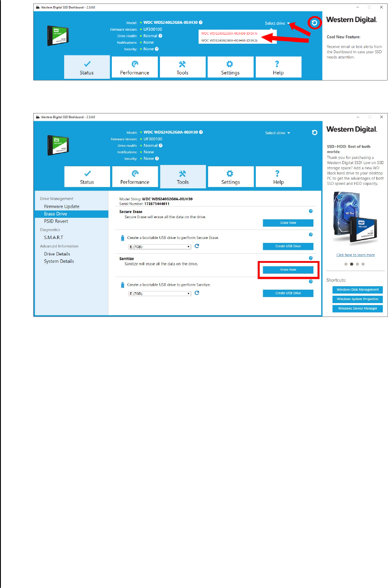The height and width of the screenshot is (588, 388).
Task: Click the 'Cool New Feature:' heading text
Action: [x=343, y=37]
